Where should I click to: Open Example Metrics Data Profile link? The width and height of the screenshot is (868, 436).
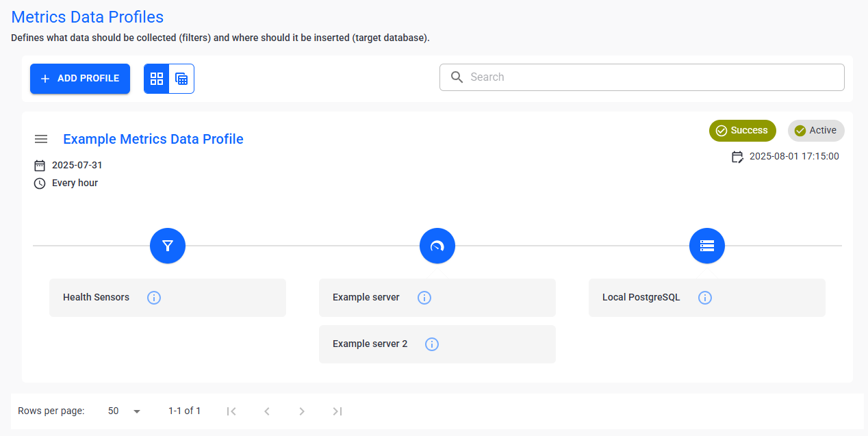click(x=153, y=139)
